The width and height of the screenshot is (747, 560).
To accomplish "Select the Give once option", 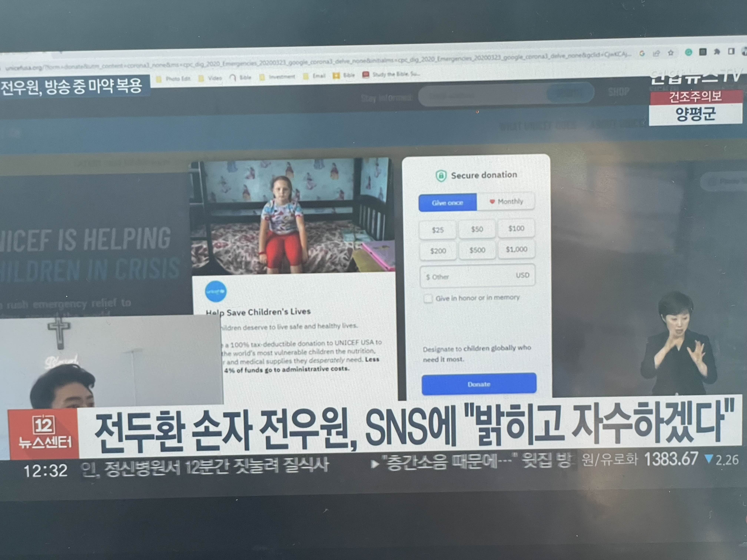I will (447, 203).
